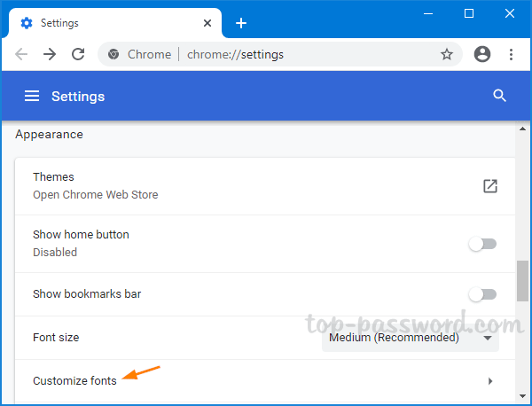Click Customize fonts label
This screenshot has width=532, height=406.
(74, 381)
